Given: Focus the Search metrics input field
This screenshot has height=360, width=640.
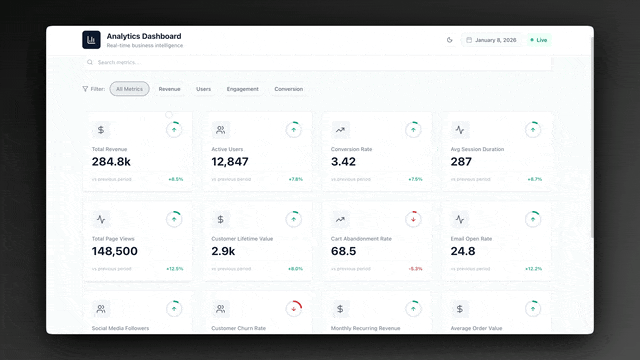Looking at the screenshot, I should click(x=317, y=62).
